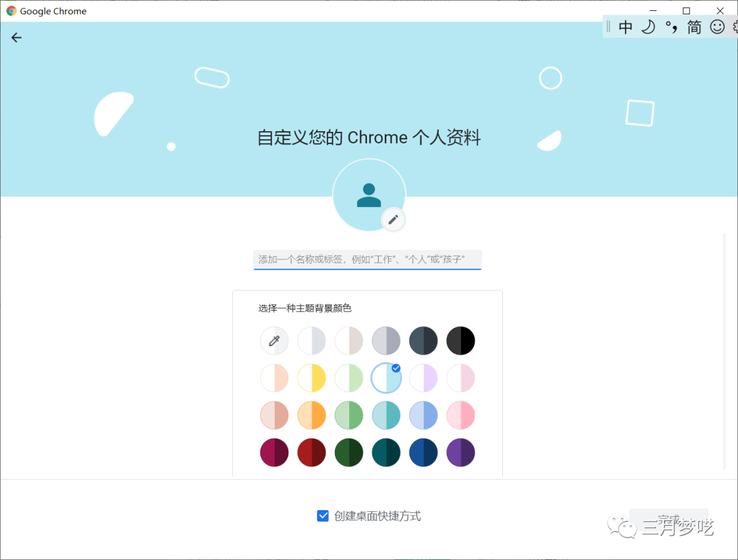Select the dark slate theme color
Screen dimensions: 738x560
click(423, 340)
